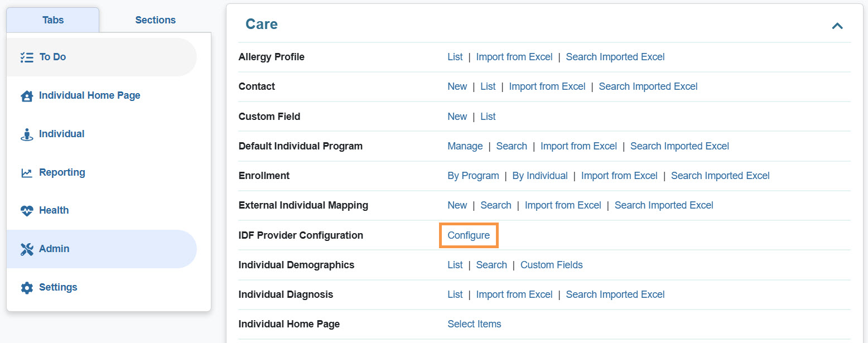Open Enrollment By Program
The height and width of the screenshot is (343, 868).
tap(473, 176)
